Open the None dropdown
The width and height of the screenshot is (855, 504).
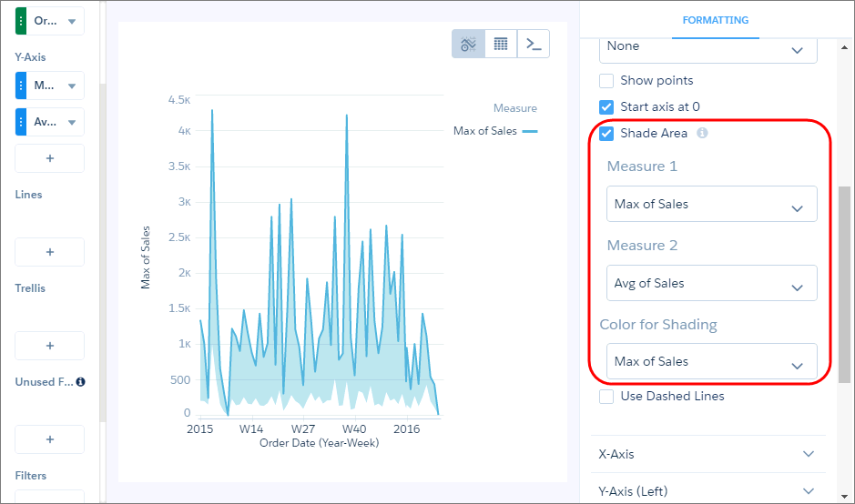click(708, 49)
